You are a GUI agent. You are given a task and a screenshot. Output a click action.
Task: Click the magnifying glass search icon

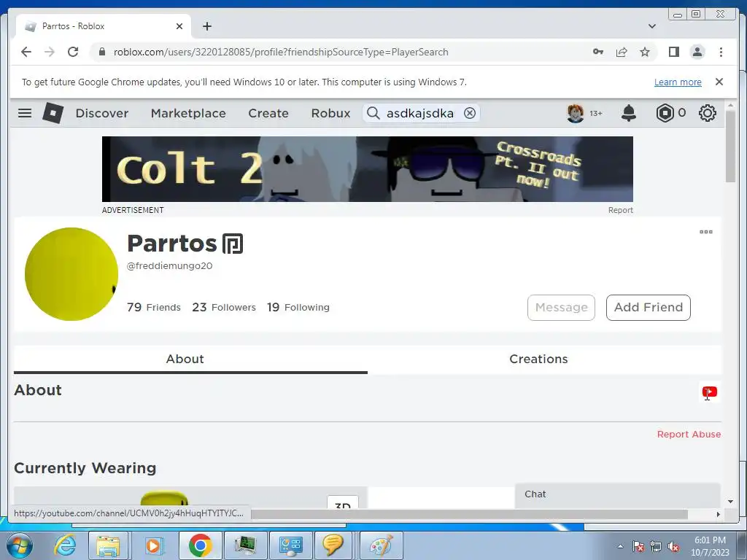[x=373, y=113]
